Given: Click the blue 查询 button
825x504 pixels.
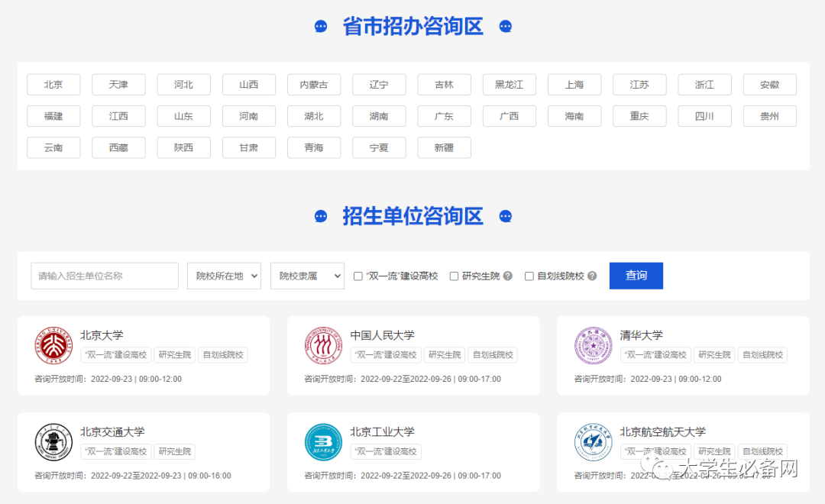Looking at the screenshot, I should [636, 276].
